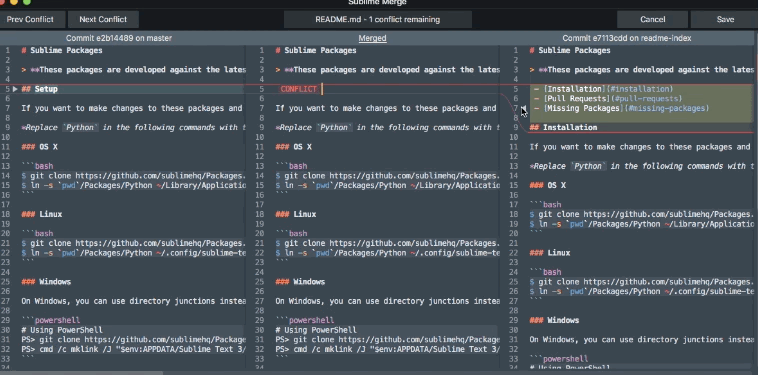Select the 'Commit e7113cdd on readme-index' header
The image size is (758, 375).
click(627, 38)
